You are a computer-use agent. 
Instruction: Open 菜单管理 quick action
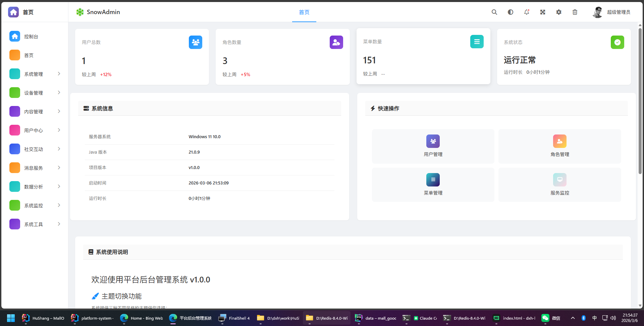pos(433,184)
